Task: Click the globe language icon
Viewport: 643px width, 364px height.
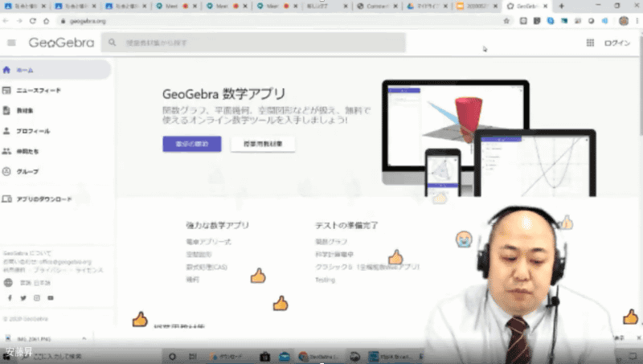Action: [8, 282]
